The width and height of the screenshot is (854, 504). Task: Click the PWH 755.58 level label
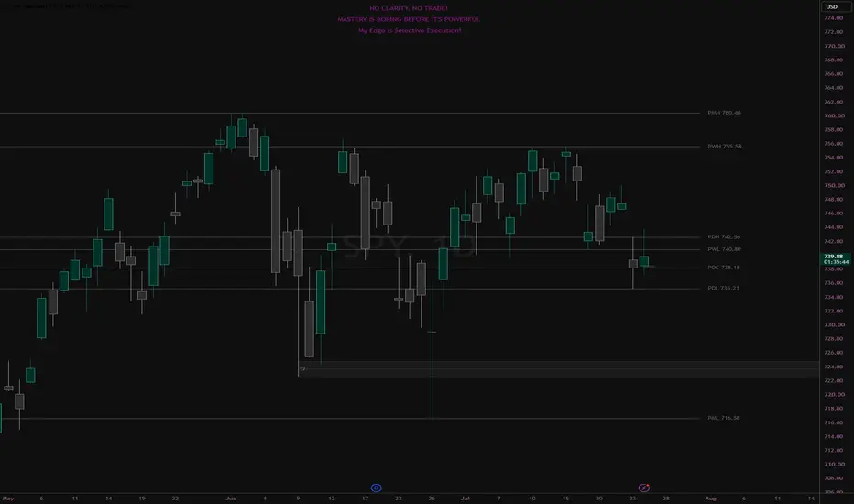coord(725,147)
